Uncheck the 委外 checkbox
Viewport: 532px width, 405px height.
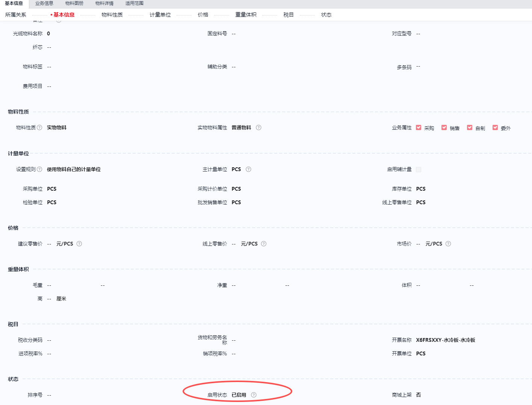495,127
